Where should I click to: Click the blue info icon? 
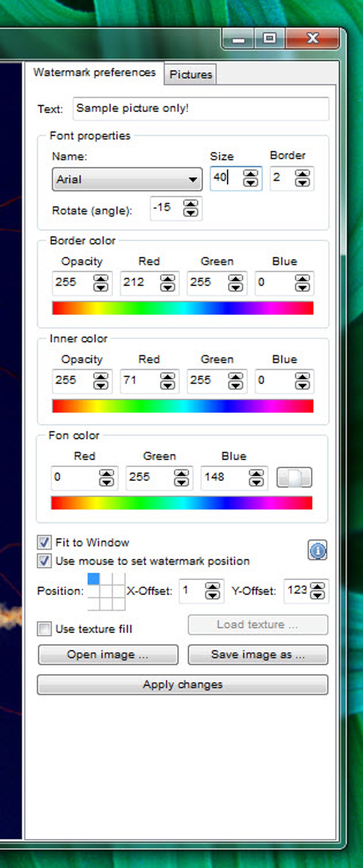point(317,551)
